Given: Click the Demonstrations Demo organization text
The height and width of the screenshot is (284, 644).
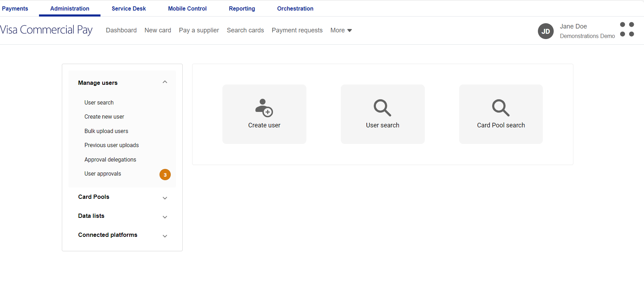Looking at the screenshot, I should [x=587, y=36].
